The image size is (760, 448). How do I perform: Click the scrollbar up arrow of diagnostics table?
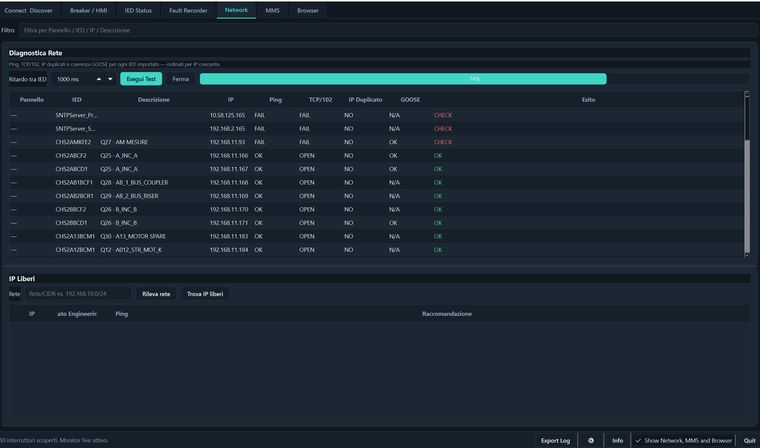point(747,93)
